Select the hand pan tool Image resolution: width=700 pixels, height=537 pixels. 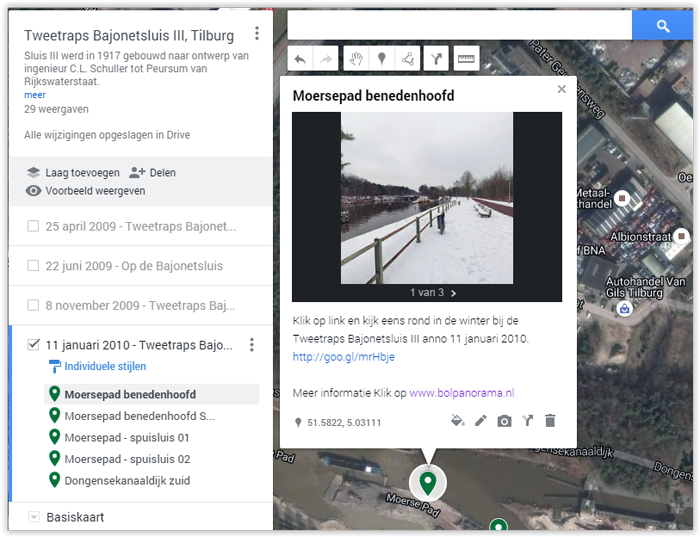pos(356,58)
